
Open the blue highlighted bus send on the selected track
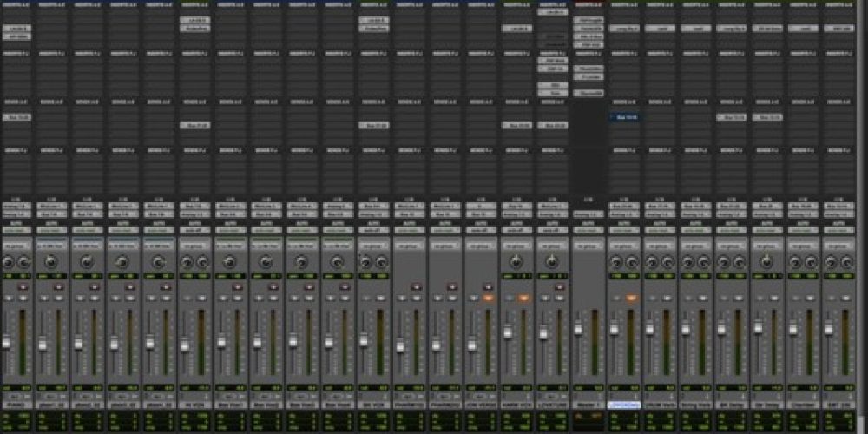pyautogui.click(x=625, y=116)
